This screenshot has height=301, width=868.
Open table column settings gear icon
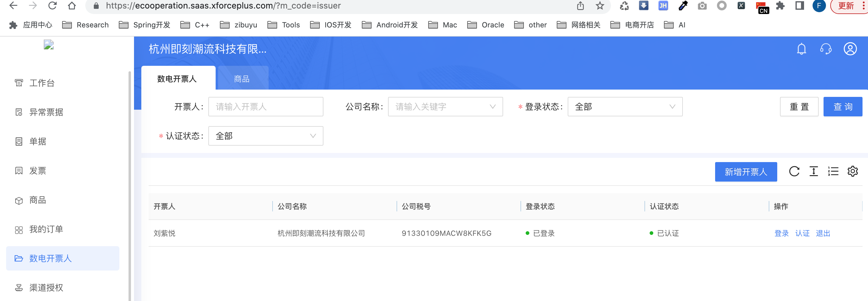852,172
